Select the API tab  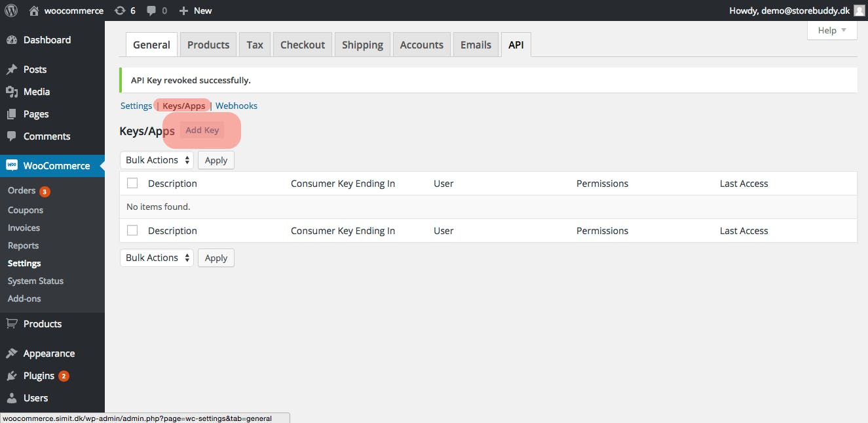click(x=516, y=45)
